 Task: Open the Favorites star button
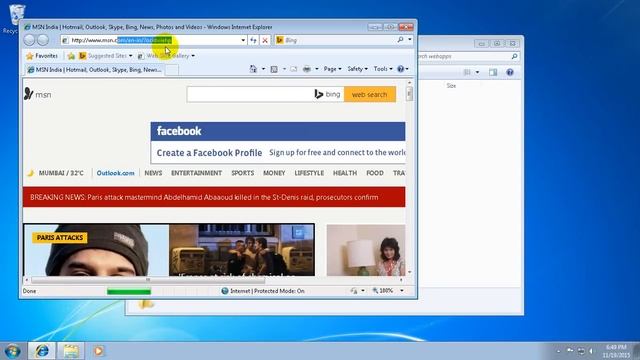pos(42,56)
